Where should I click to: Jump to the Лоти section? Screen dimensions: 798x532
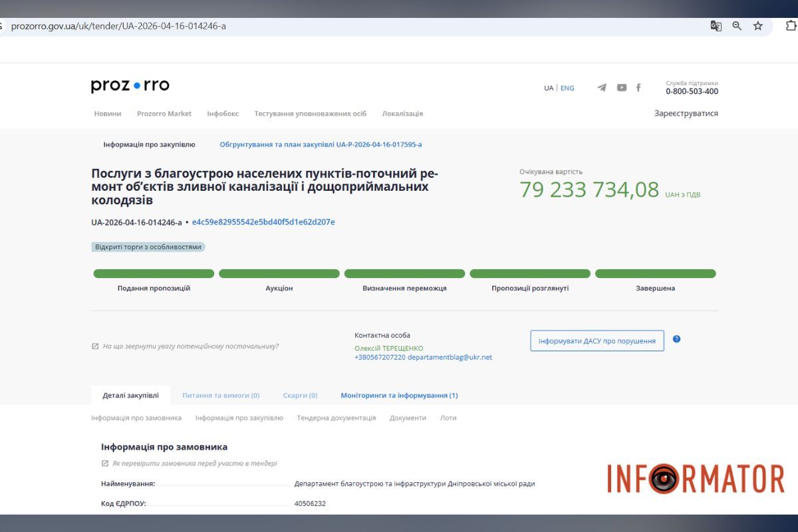[x=448, y=418]
